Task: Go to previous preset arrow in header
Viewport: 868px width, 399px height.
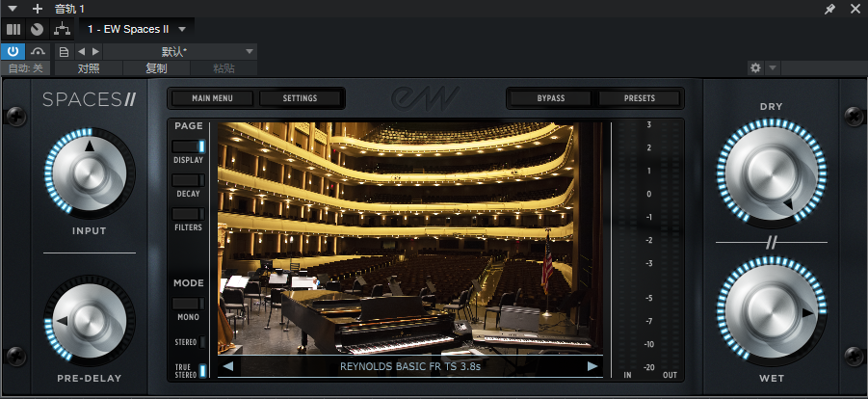Action: tap(81, 51)
